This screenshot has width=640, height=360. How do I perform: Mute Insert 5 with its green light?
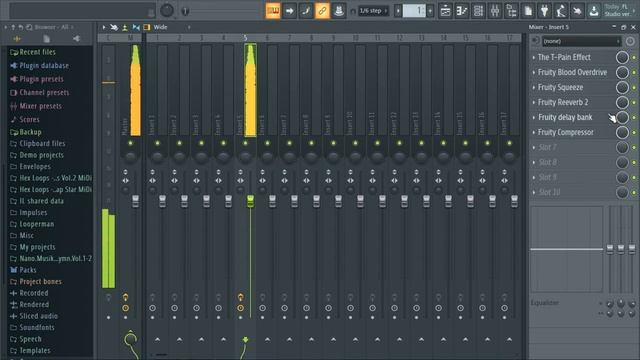click(245, 143)
